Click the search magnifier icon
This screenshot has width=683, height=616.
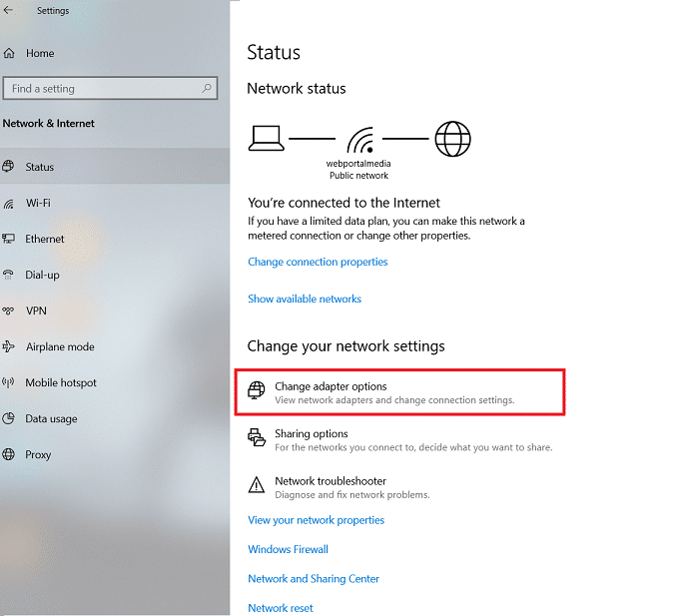click(x=207, y=88)
